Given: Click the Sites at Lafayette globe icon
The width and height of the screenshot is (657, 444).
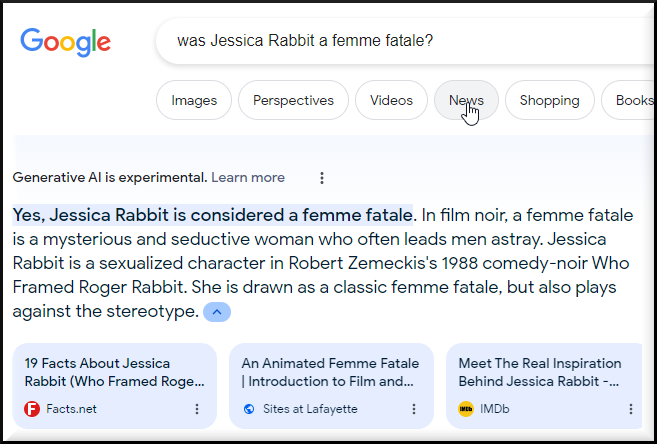Looking at the screenshot, I should pos(248,409).
